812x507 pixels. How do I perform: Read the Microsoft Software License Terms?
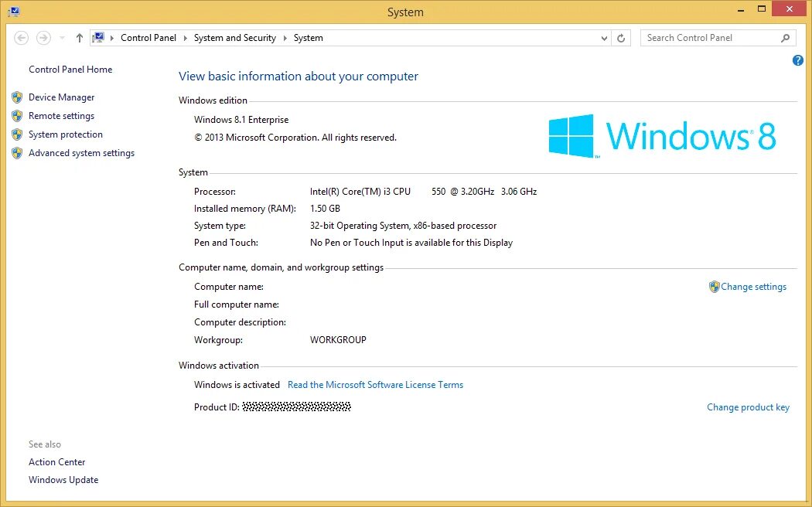[x=375, y=385]
